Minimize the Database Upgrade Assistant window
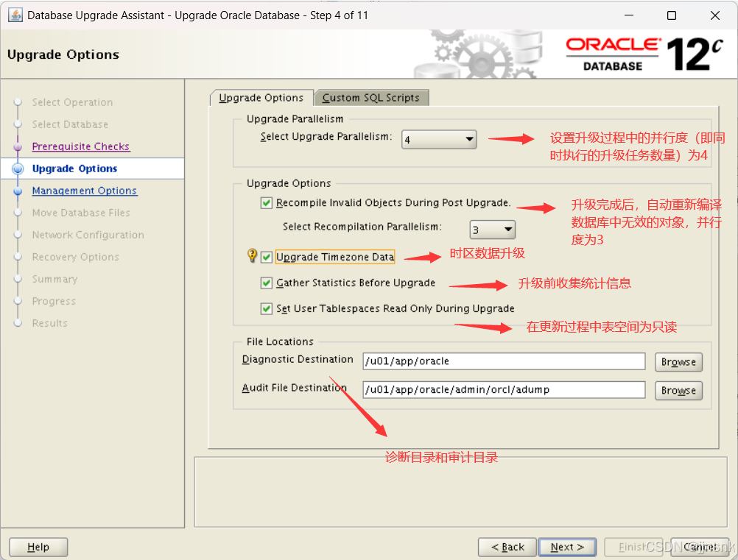738x560 pixels. pyautogui.click(x=629, y=15)
